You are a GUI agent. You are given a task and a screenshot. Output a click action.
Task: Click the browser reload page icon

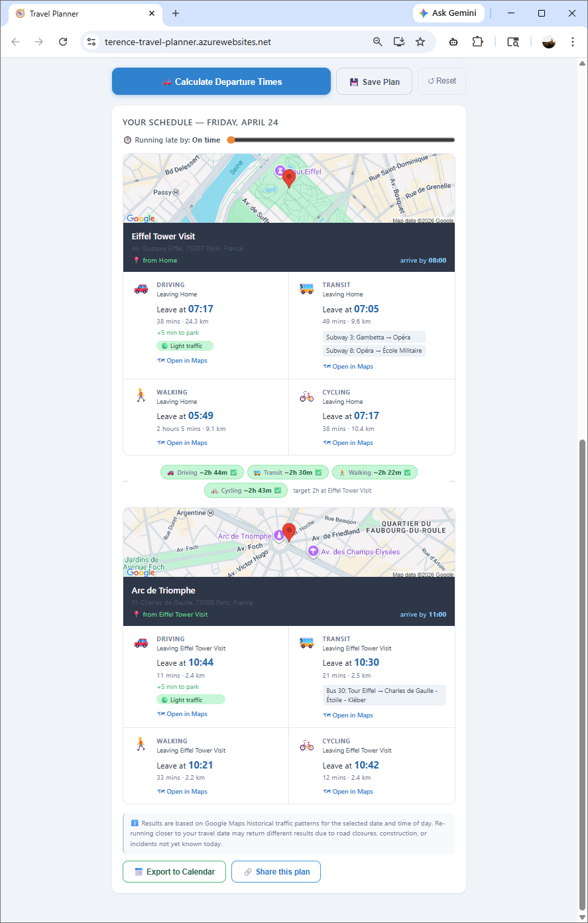coord(63,42)
